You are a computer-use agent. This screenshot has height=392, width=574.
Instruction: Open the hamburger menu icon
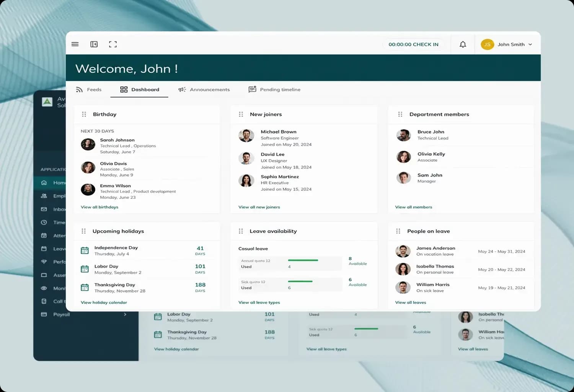[75, 44]
